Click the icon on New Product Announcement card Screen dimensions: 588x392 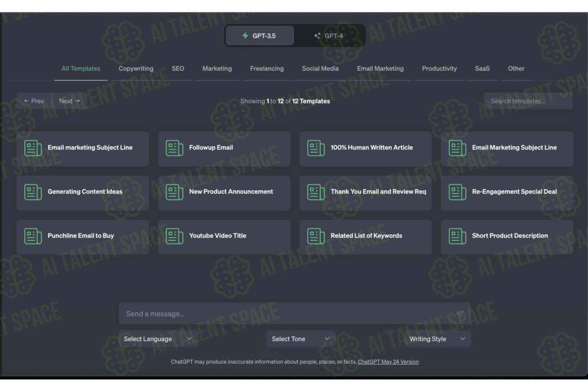174,192
